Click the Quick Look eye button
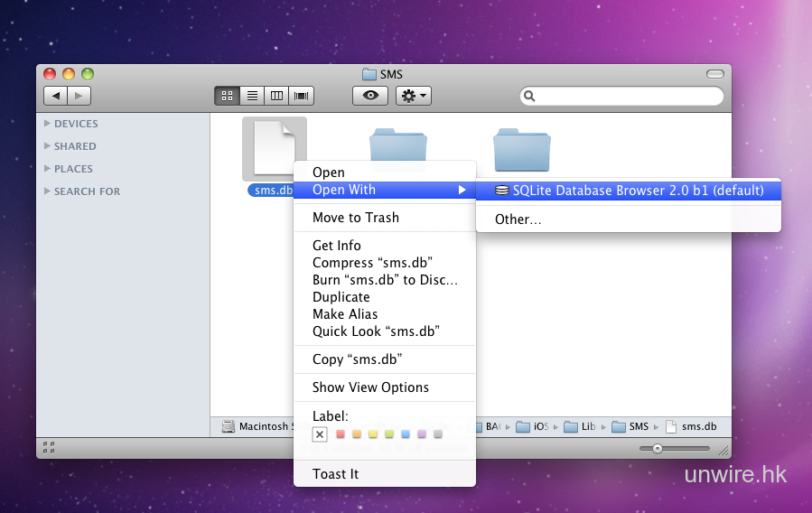Screen dimensions: 812x513 pos(369,96)
